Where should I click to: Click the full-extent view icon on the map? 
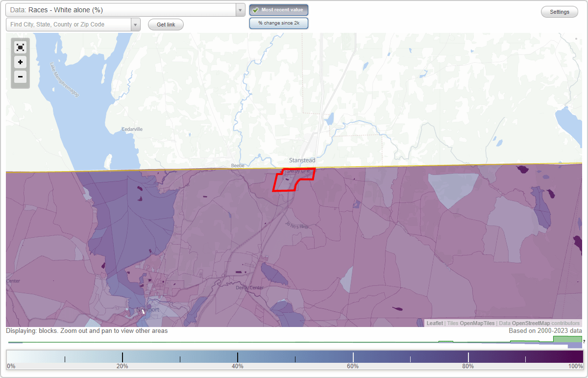(x=20, y=47)
